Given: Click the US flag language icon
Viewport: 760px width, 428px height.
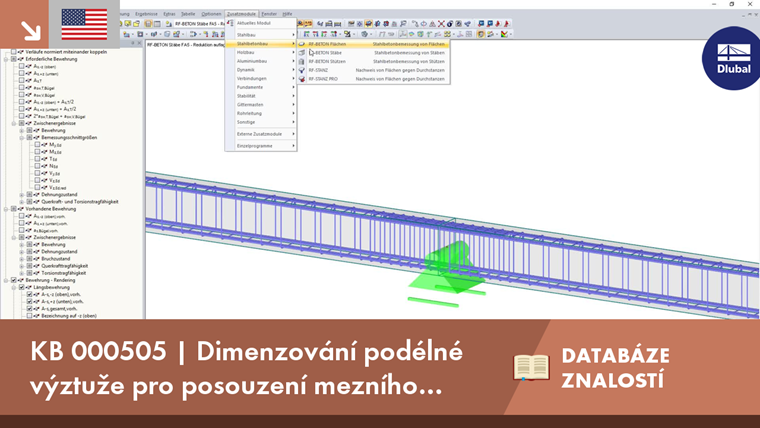Looking at the screenshot, I should click(84, 24).
